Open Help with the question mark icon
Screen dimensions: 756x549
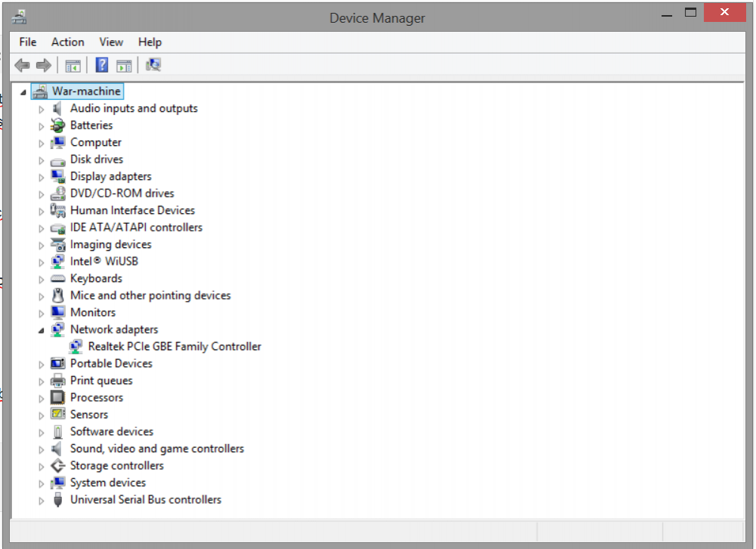tap(102, 66)
